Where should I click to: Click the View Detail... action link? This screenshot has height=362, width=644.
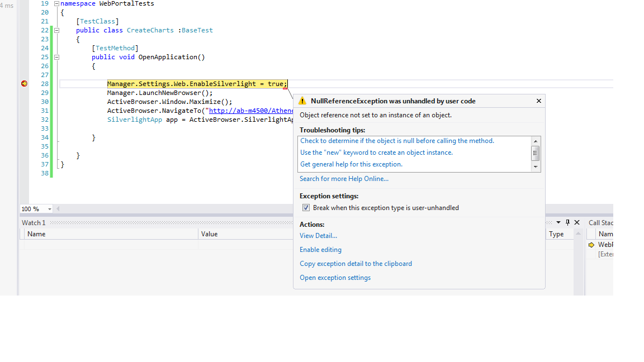click(x=318, y=236)
